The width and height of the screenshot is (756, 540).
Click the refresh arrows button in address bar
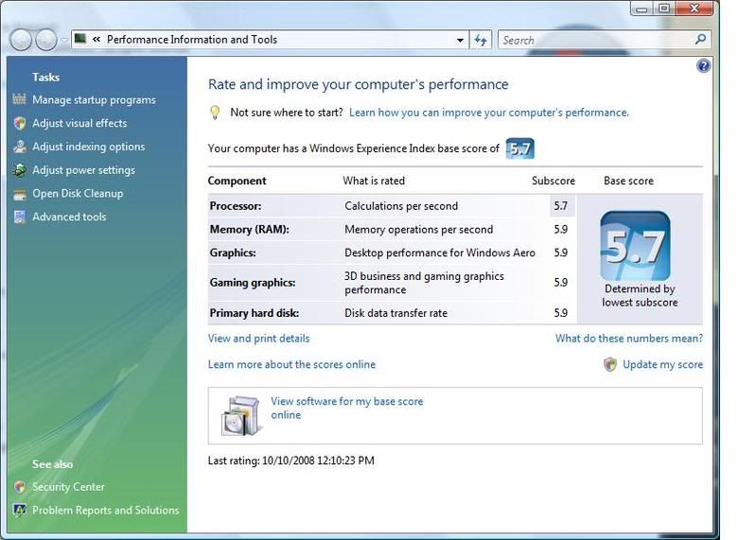pos(481,40)
